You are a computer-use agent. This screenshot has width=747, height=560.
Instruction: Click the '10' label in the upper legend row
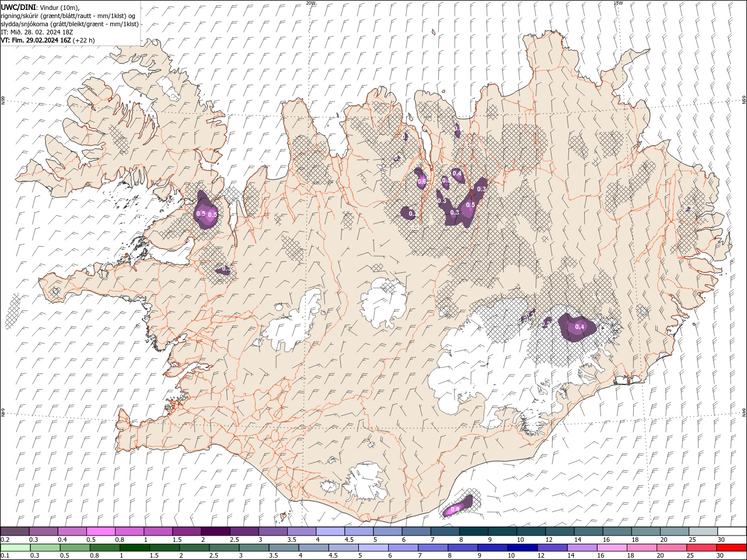pyautogui.click(x=521, y=540)
